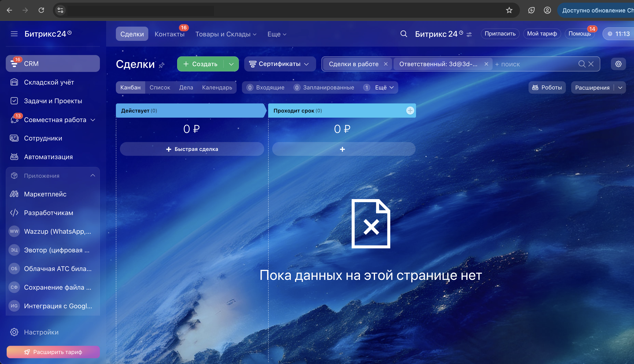Screen dimensions: 634x364
Task: Open the Эвотор app entry
Action: point(53,250)
